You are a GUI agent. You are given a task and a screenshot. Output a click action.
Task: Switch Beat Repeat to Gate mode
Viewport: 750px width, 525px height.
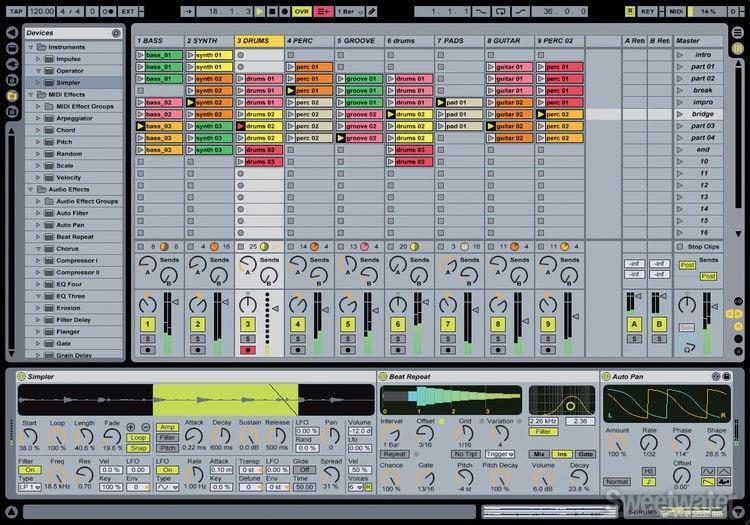point(585,454)
